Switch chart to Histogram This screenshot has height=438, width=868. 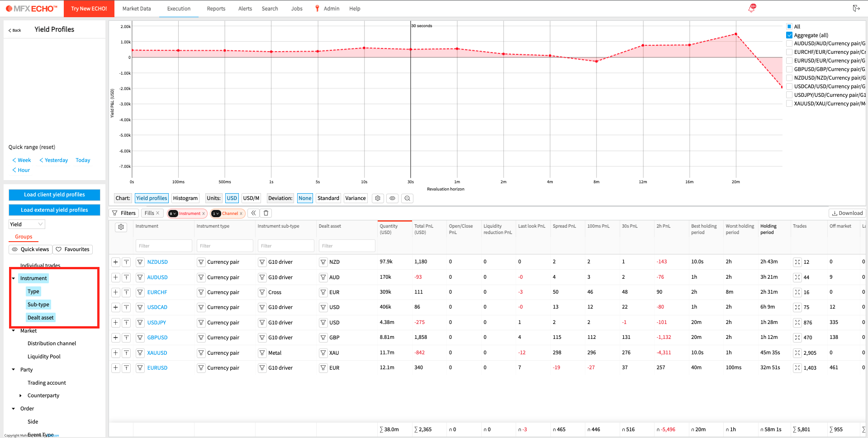[185, 198]
